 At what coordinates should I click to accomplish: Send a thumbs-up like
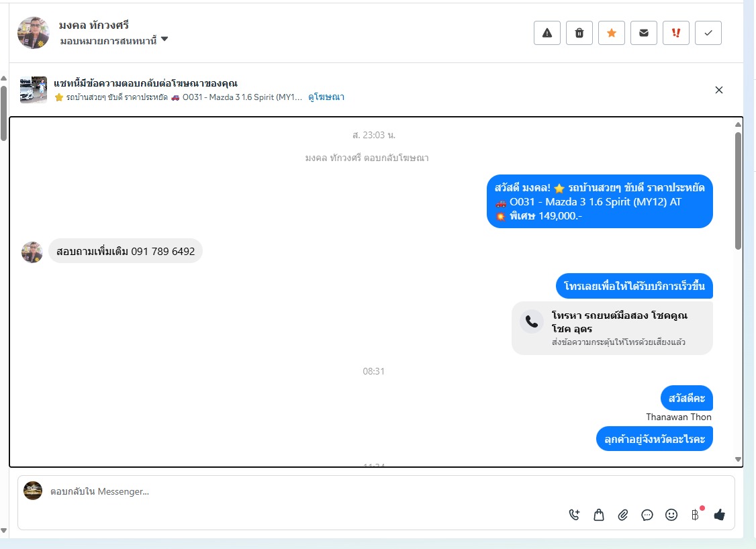719,515
